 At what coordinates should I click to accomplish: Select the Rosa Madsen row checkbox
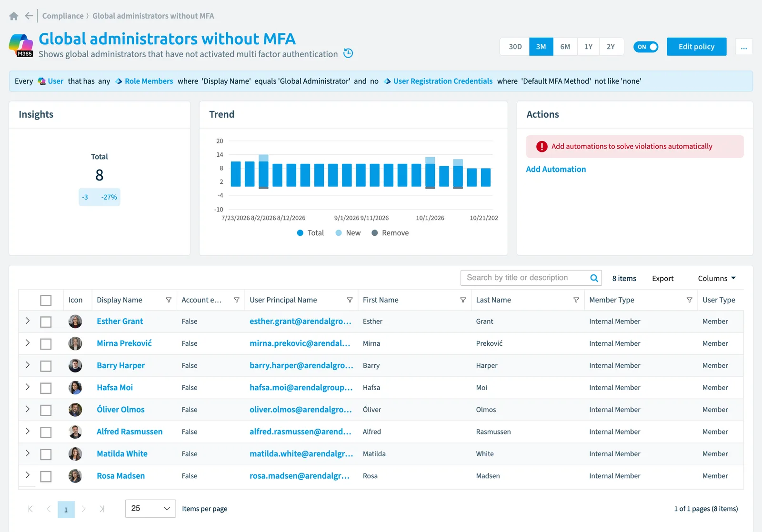(46, 476)
